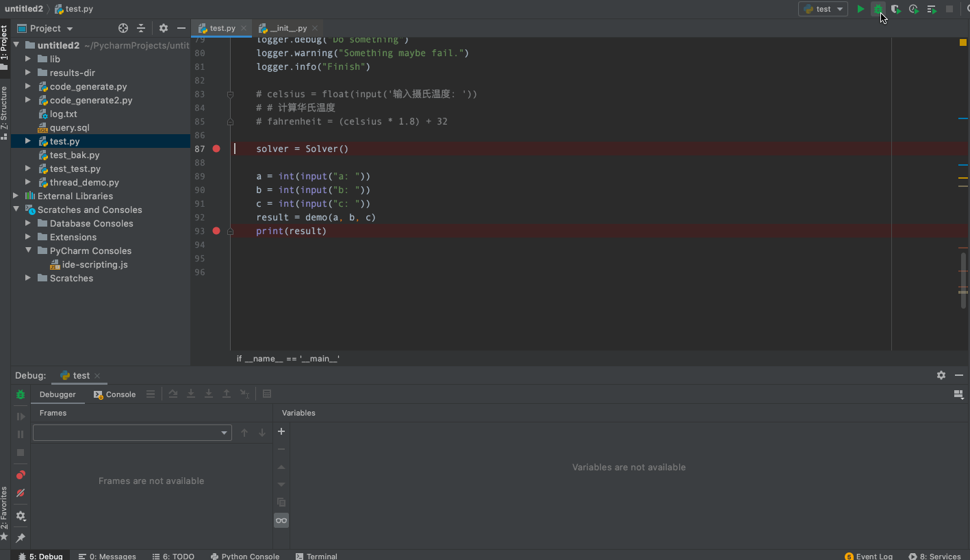The image size is (970, 560).
Task: Open the Terminal tool window
Action: pyautogui.click(x=316, y=556)
